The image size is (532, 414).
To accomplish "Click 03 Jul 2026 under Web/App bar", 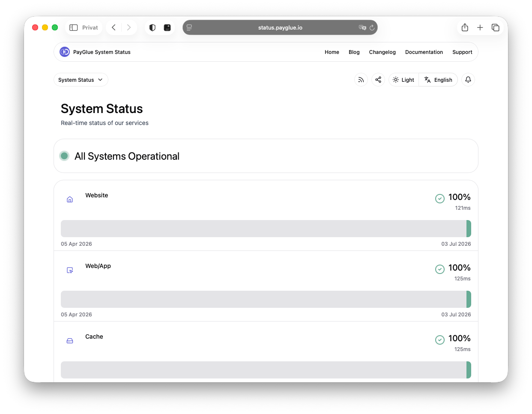I will [x=456, y=315].
